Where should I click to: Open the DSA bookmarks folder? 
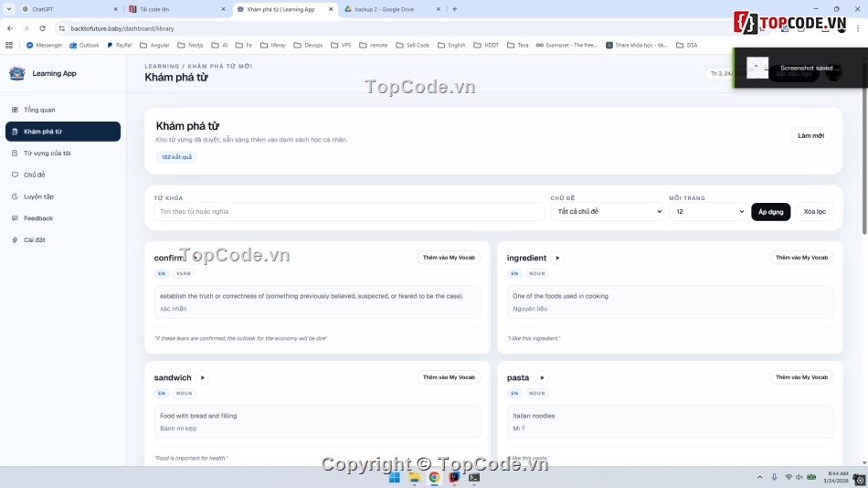click(x=687, y=46)
